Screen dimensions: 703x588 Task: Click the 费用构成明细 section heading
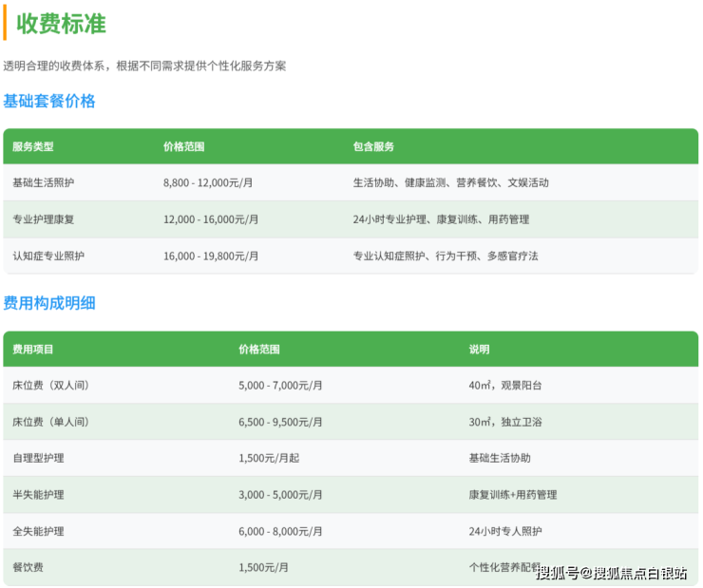(49, 303)
